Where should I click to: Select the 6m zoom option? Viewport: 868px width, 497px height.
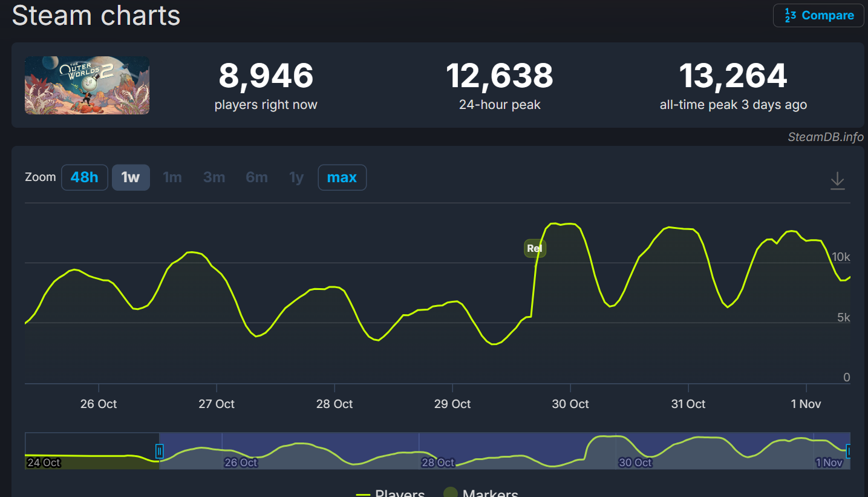click(256, 177)
